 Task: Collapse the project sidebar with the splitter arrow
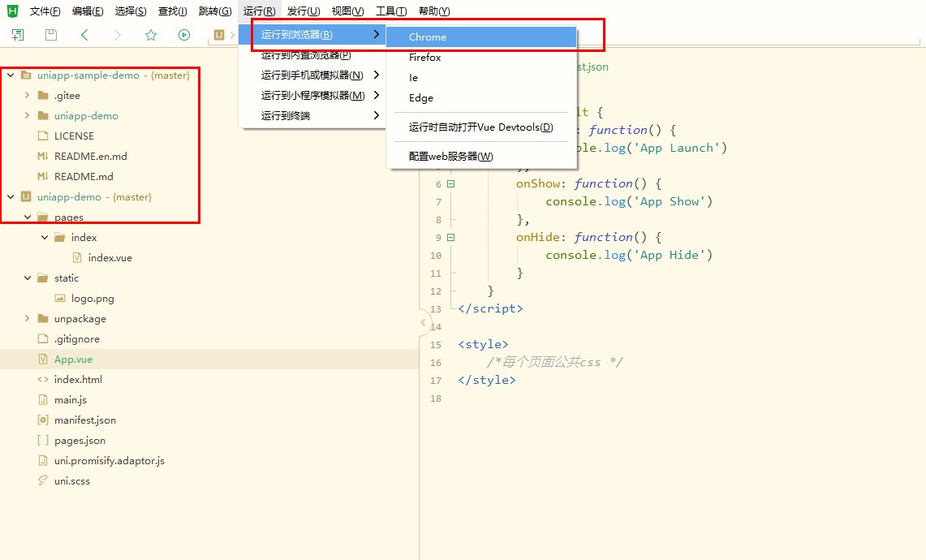423,322
